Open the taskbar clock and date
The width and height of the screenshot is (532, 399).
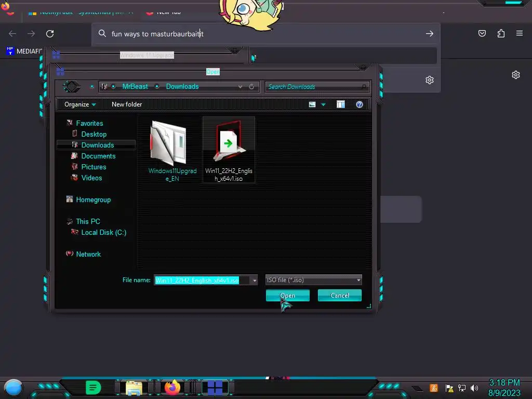504,388
